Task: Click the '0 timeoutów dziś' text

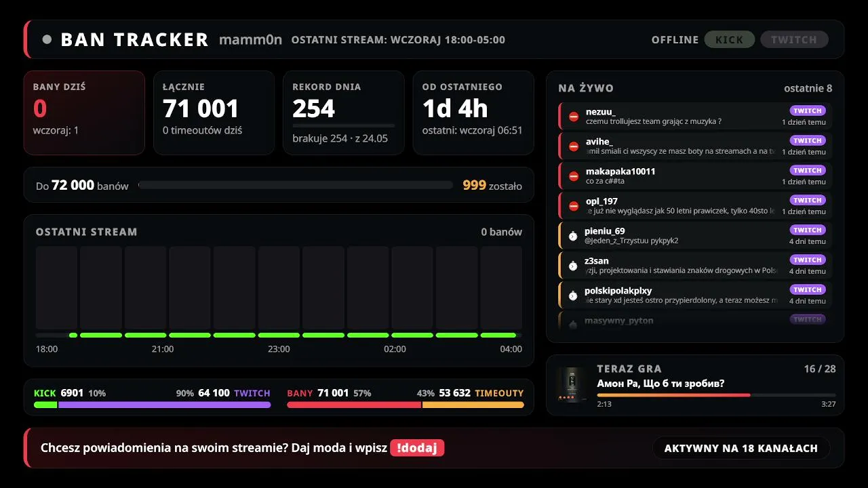Action: coord(202,130)
